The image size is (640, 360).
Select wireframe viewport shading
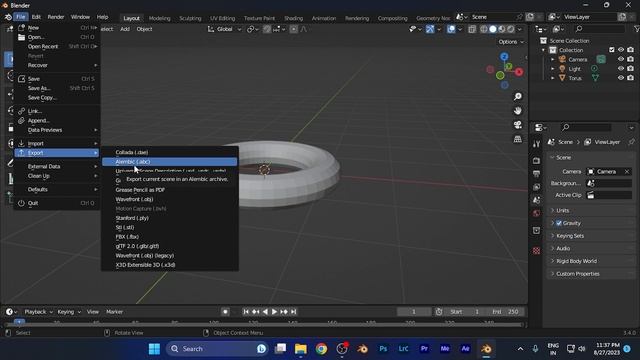[x=484, y=29]
